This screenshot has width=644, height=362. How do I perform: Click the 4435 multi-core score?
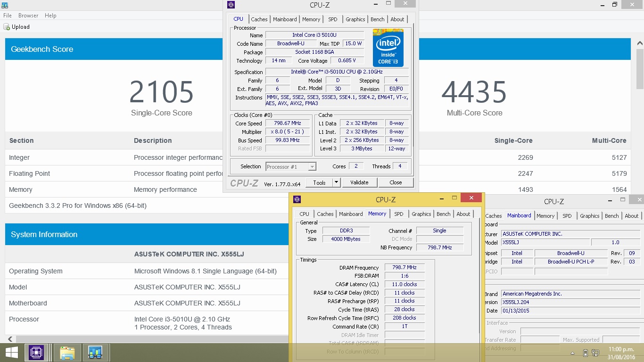click(474, 92)
